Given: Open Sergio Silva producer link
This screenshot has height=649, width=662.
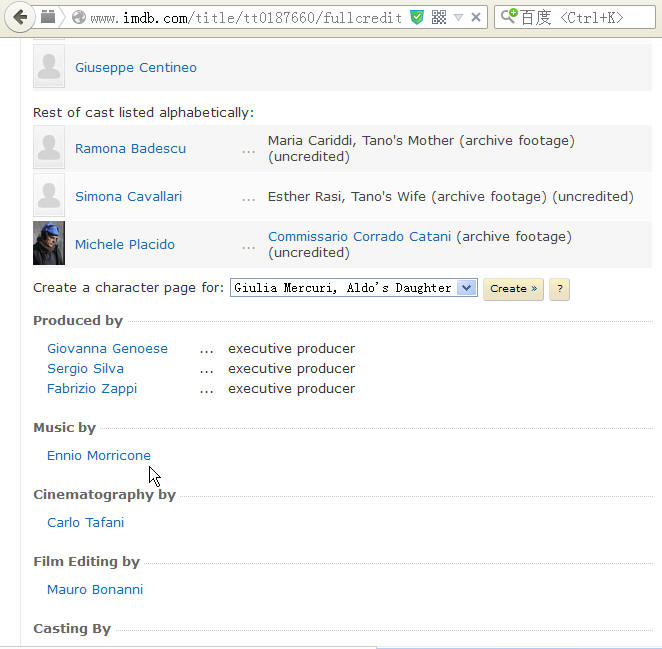Looking at the screenshot, I should 86,369.
